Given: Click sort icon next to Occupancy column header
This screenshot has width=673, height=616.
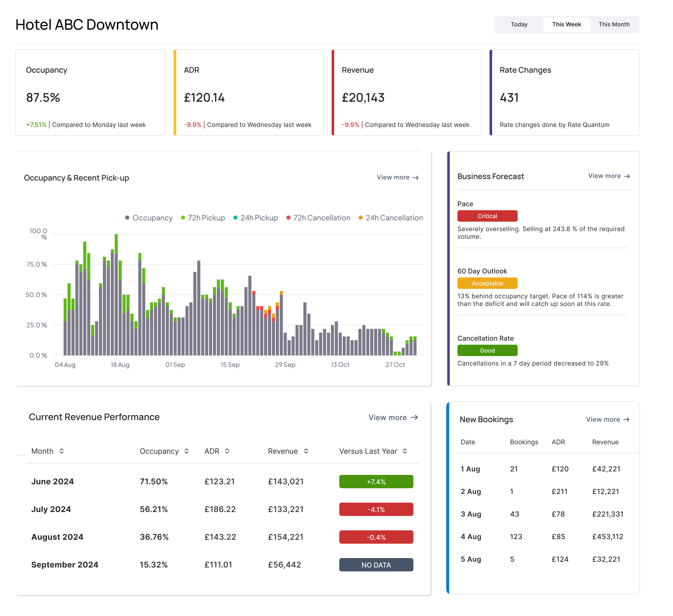Looking at the screenshot, I should [187, 451].
